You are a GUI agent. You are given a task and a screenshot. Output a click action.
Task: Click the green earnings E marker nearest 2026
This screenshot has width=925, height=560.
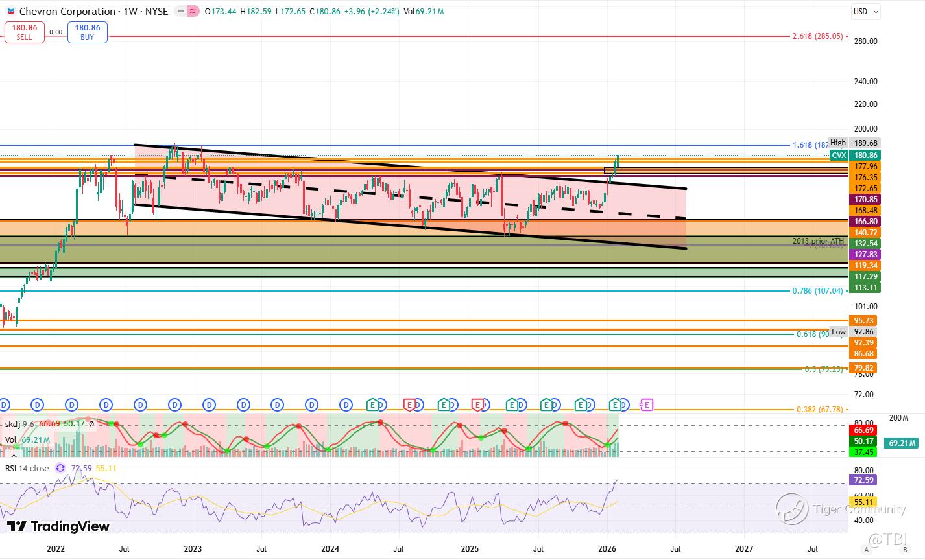(x=614, y=405)
